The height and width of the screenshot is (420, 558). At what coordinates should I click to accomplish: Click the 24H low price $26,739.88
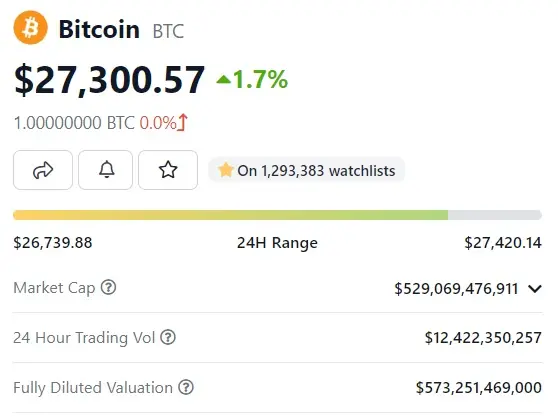[x=53, y=243]
